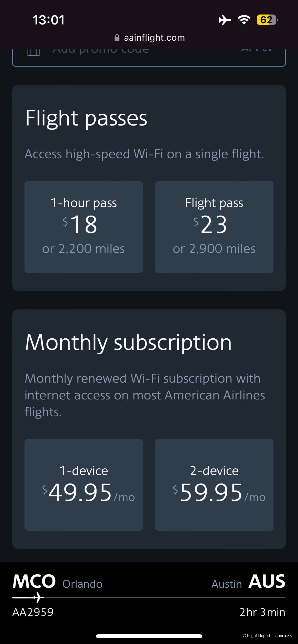The height and width of the screenshot is (644, 298).
Task: Tap the 13:01 clock in status bar
Action: pyautogui.click(x=48, y=20)
